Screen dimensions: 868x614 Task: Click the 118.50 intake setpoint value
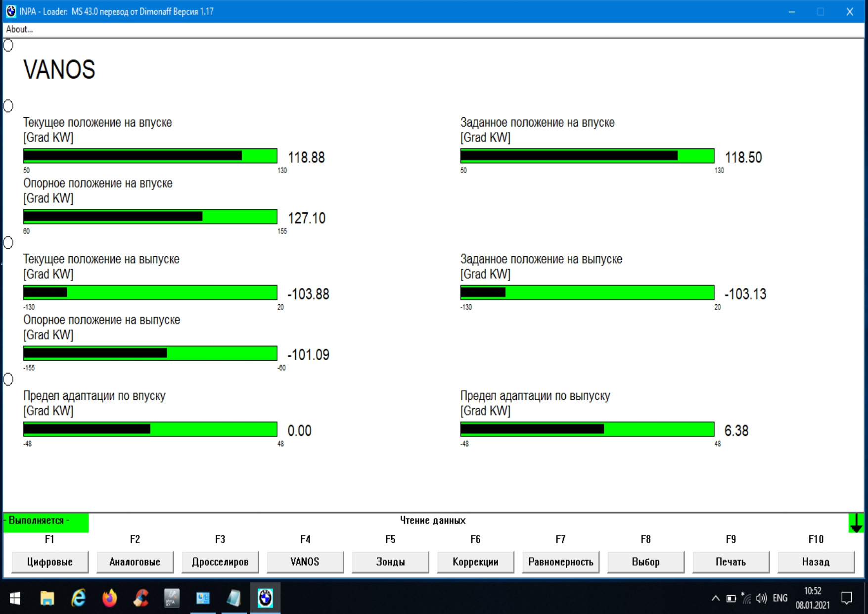click(x=743, y=157)
